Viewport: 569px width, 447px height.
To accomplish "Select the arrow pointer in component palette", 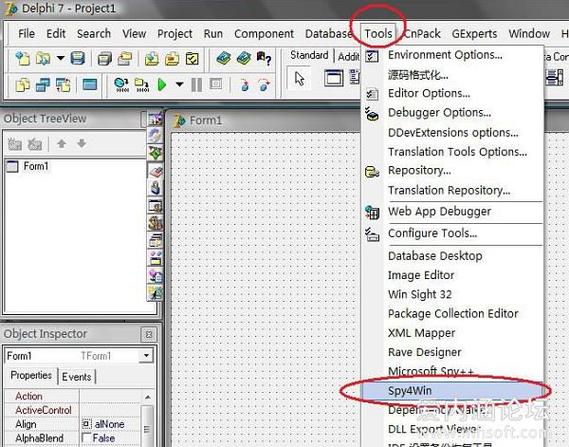I will point(299,78).
